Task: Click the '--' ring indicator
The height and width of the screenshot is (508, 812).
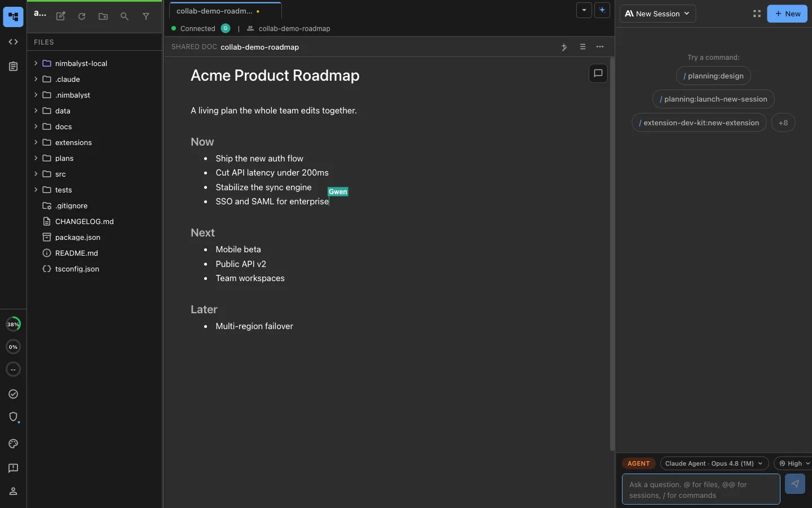Action: point(14,369)
